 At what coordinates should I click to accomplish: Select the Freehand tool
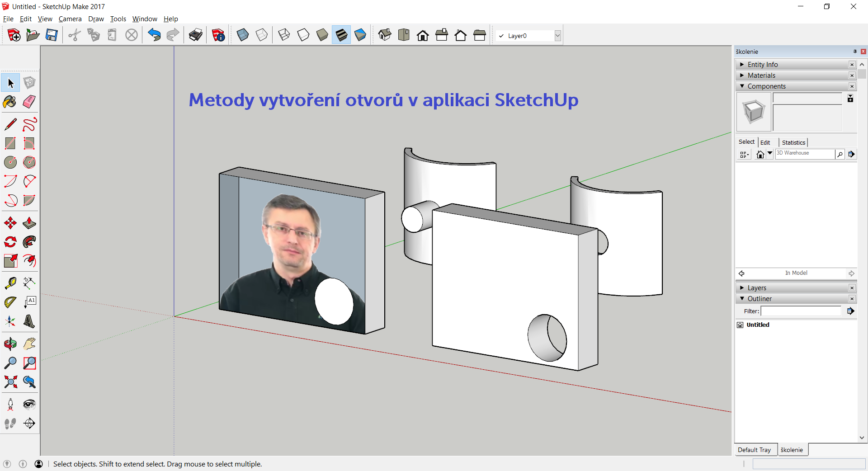29,124
